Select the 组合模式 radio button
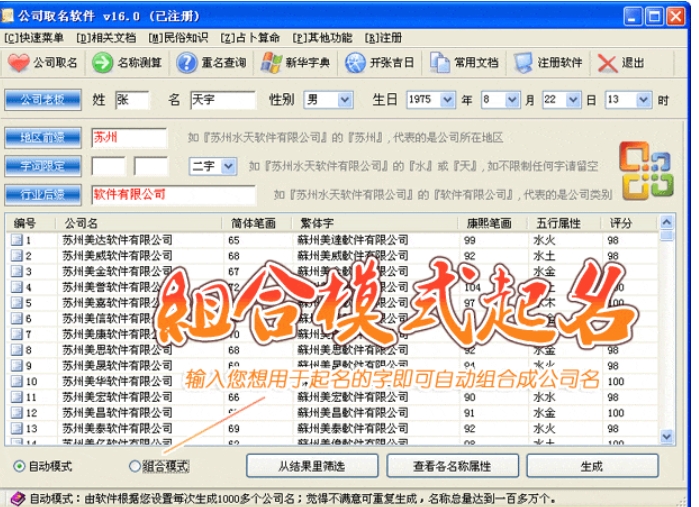 135,466
